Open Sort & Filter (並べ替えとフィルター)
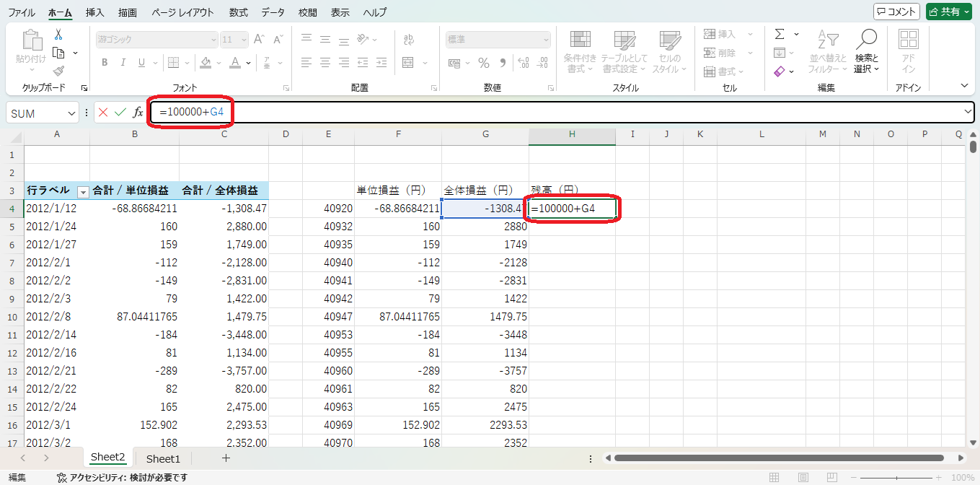 tap(828, 51)
